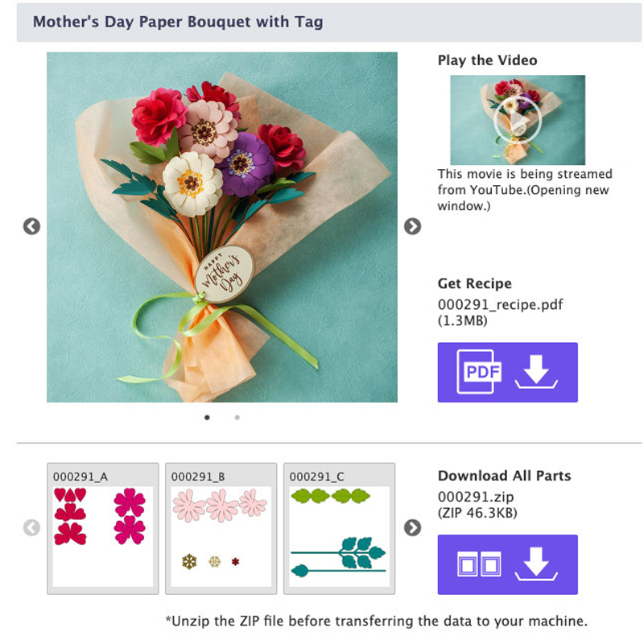Select the first carousel pagination dot
The width and height of the screenshot is (644, 644).
(x=207, y=418)
